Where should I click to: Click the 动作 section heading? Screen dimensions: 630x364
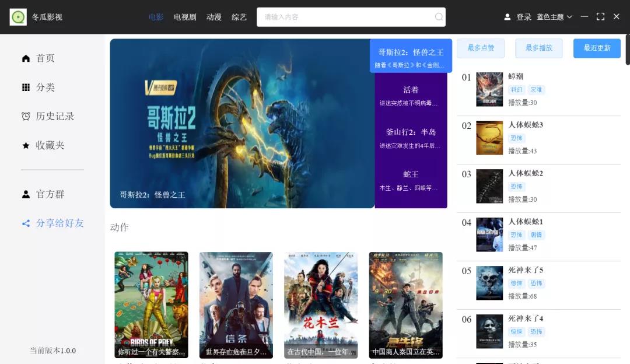[120, 228]
